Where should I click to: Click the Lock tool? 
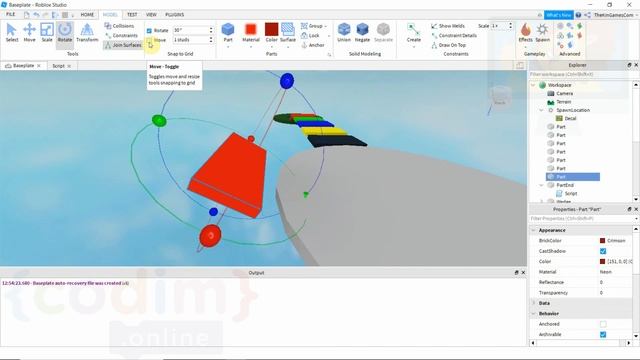(x=311, y=36)
